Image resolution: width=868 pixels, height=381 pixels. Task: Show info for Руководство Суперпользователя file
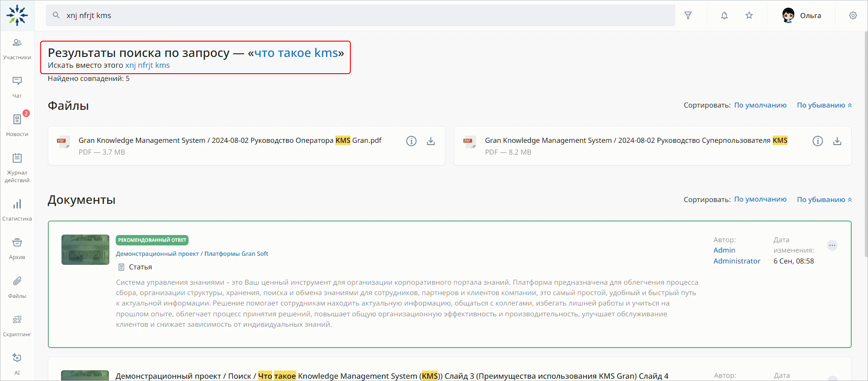[818, 141]
